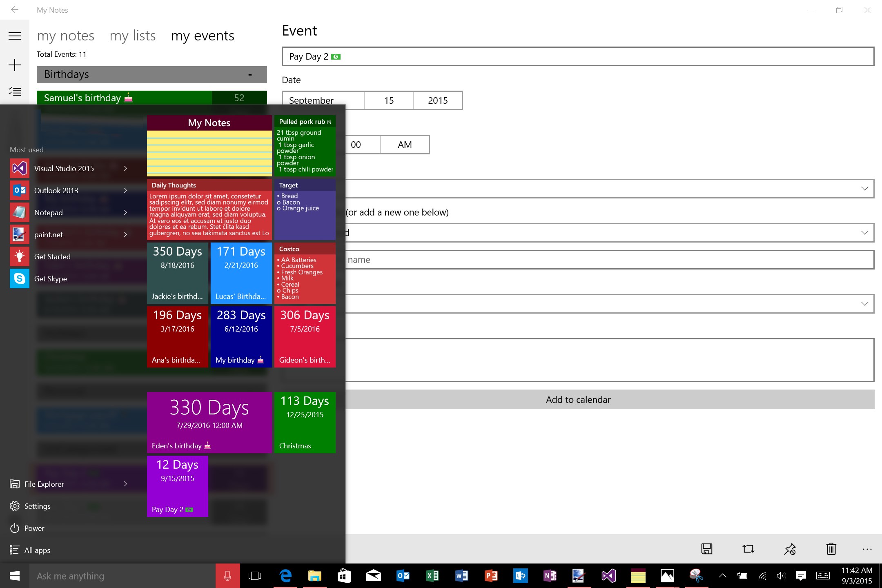Click the Pay Day 2 event title field
Screen dimensions: 882x588
click(x=578, y=56)
